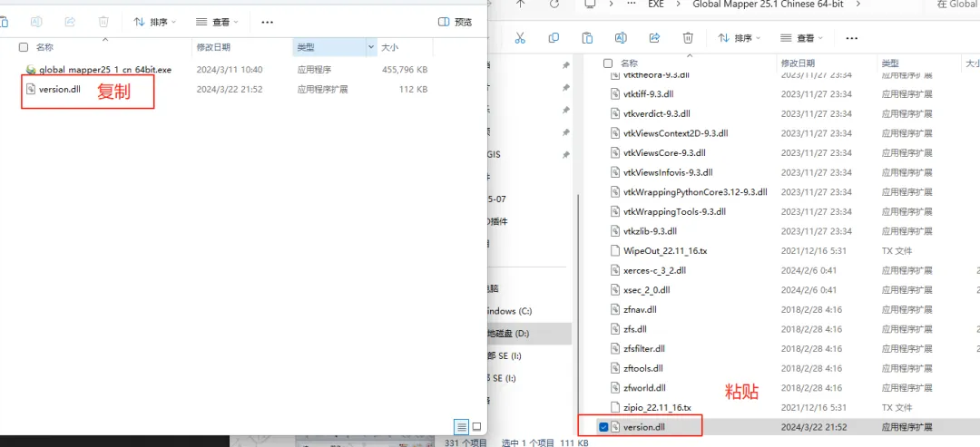Select vtktiff-9.3.dll
Image resolution: width=980 pixels, height=447 pixels.
tap(648, 93)
